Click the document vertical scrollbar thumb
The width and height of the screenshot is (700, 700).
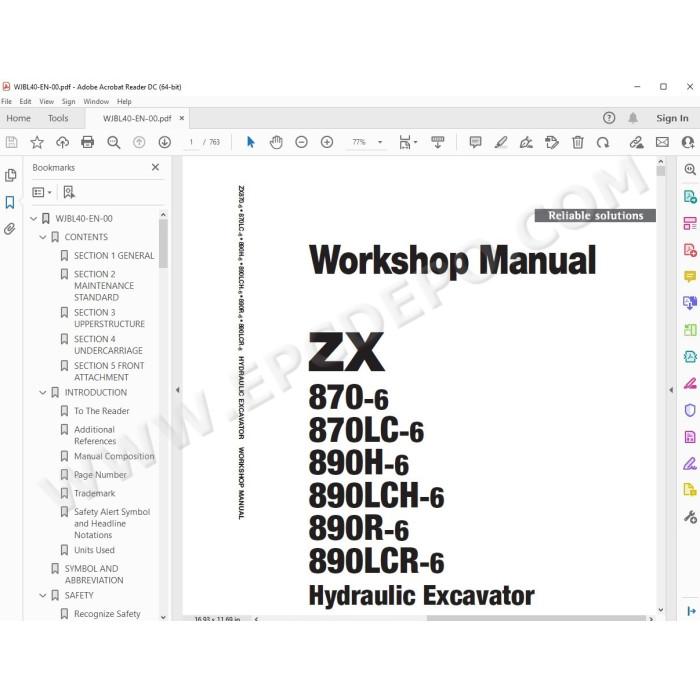[661, 171]
